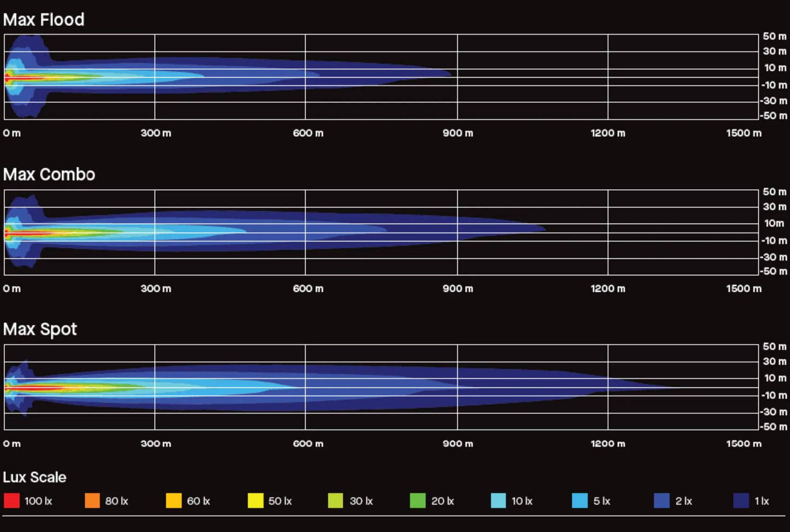The height and width of the screenshot is (532, 790).
Task: Select the sky blue 5 lx swatch
Action: pyautogui.click(x=580, y=500)
